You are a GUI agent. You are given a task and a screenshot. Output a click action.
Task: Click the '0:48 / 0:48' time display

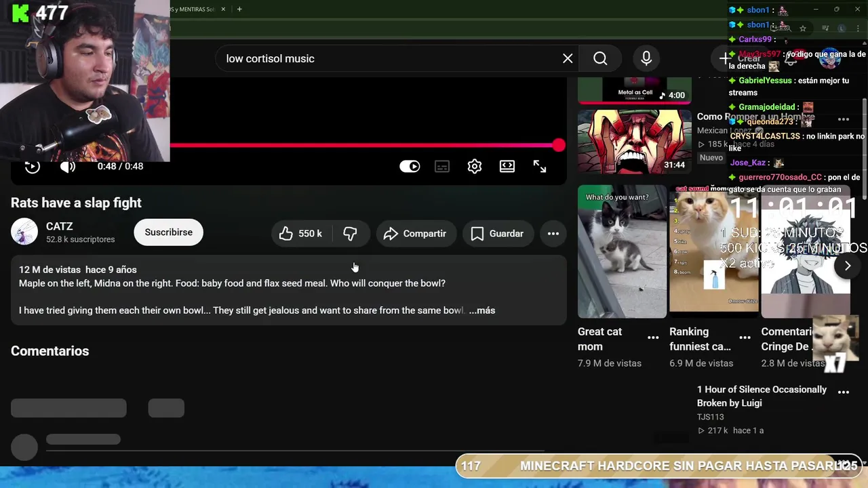click(x=120, y=166)
